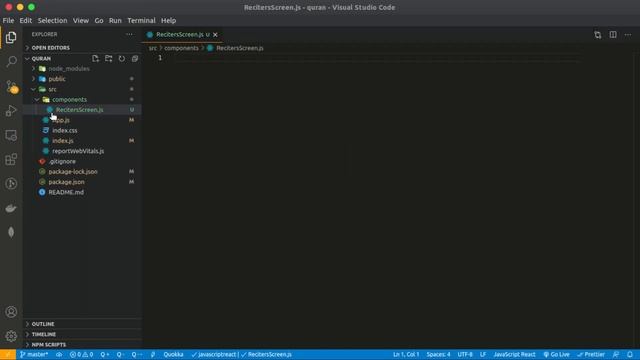Viewport: 640px width, 360px height.
Task: Click the remote window orange indicator
Action: tap(8, 354)
